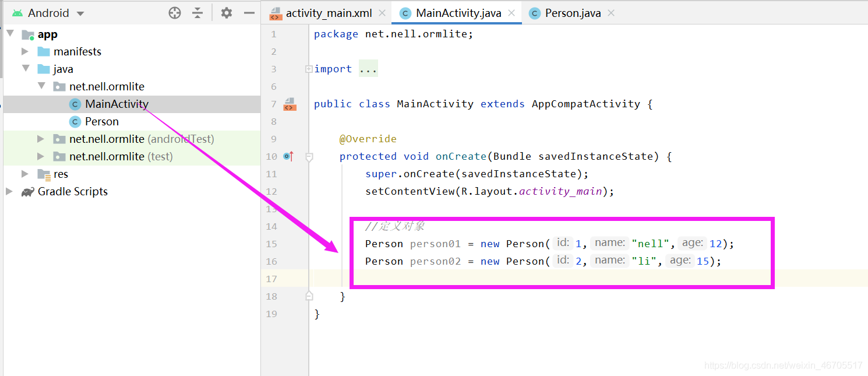Click the app module folder icon
Image resolution: width=868 pixels, height=376 pixels.
coord(28,34)
